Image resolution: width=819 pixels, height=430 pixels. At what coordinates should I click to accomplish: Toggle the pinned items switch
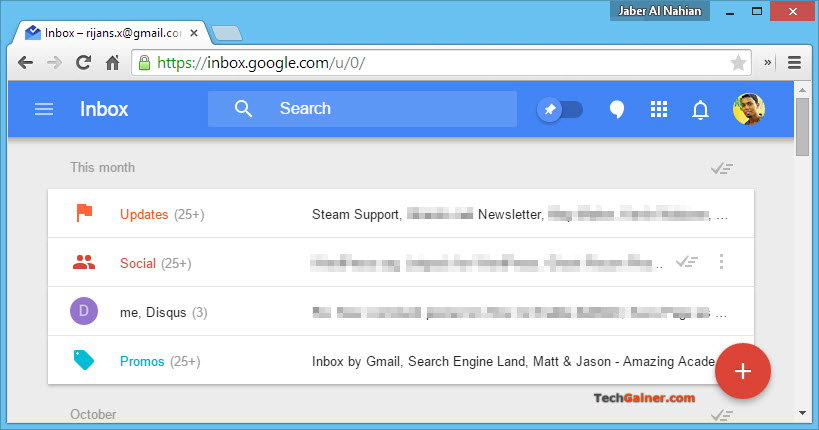(560, 109)
